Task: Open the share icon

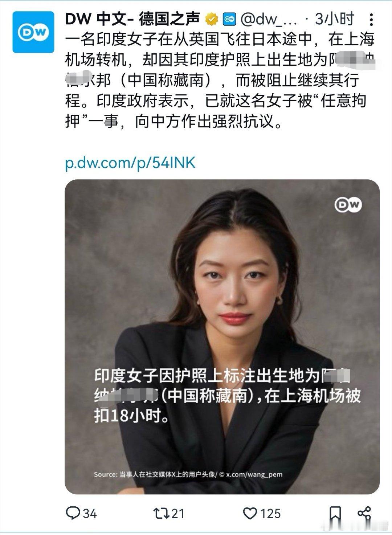Action: (x=364, y=513)
